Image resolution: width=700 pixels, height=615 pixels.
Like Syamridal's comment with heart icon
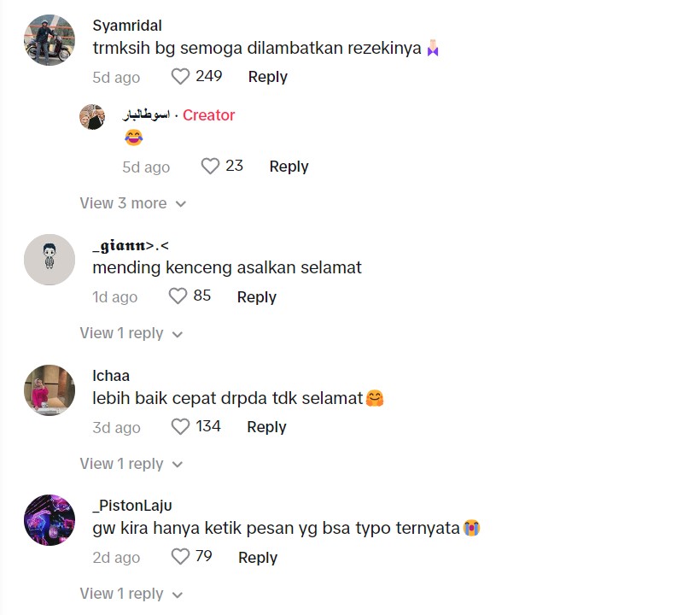(180, 77)
